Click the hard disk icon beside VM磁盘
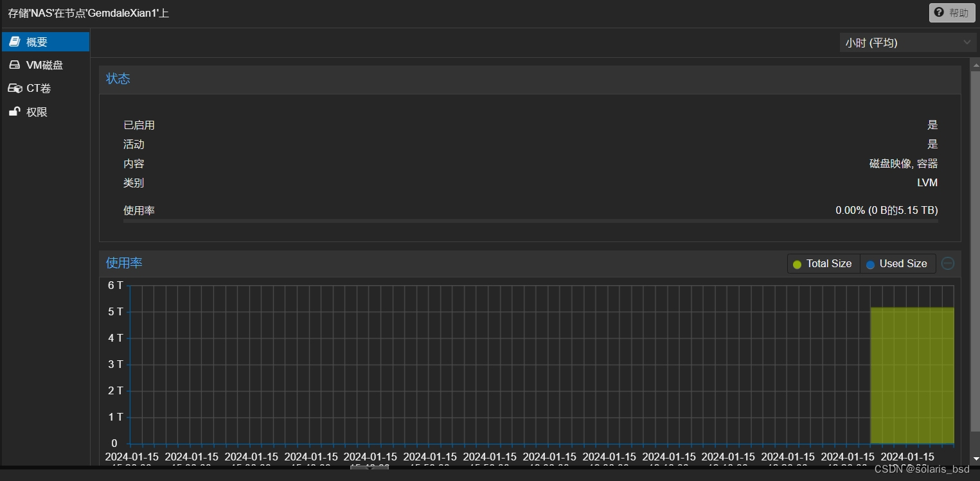980x481 pixels. [x=14, y=65]
